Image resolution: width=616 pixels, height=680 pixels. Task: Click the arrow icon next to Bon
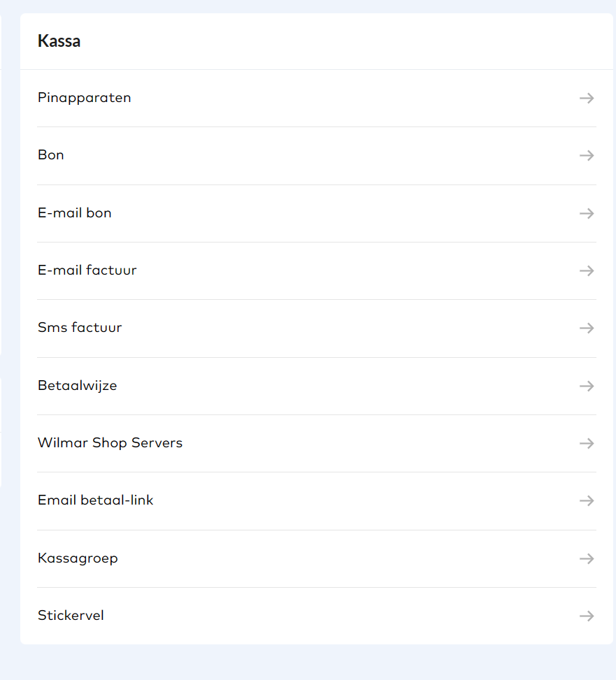coord(587,156)
